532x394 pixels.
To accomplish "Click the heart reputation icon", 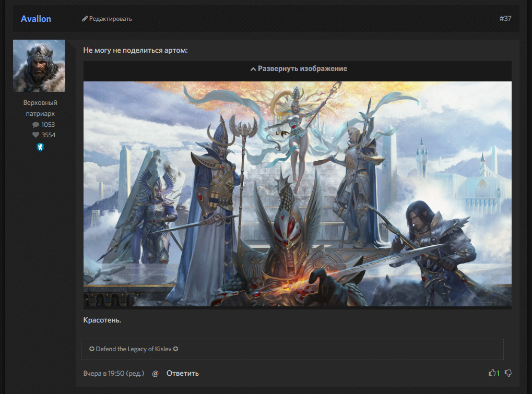I will tap(36, 135).
